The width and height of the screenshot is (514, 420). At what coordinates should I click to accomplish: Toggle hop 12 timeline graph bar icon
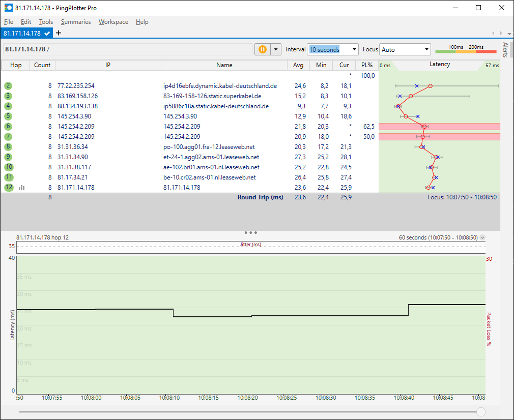tap(22, 188)
